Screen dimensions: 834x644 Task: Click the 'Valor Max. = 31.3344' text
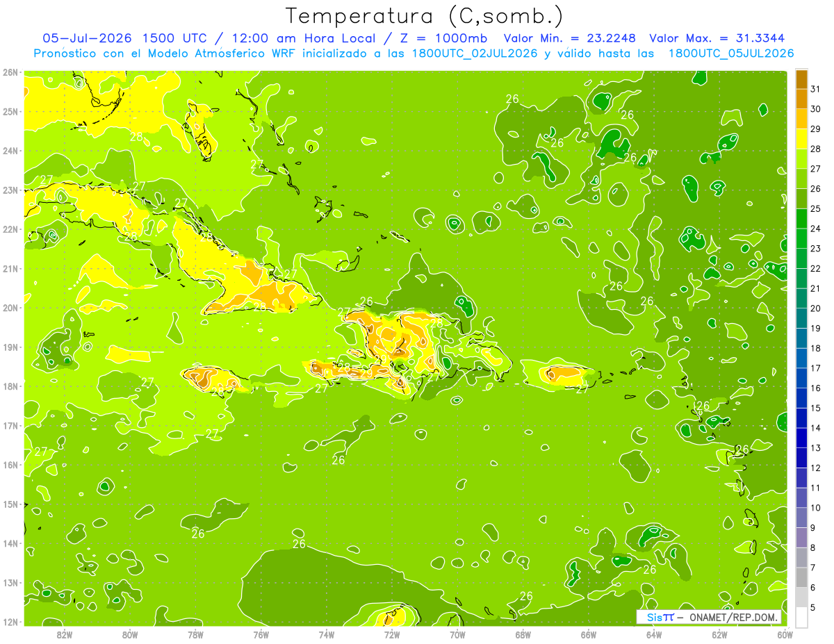[x=718, y=38]
